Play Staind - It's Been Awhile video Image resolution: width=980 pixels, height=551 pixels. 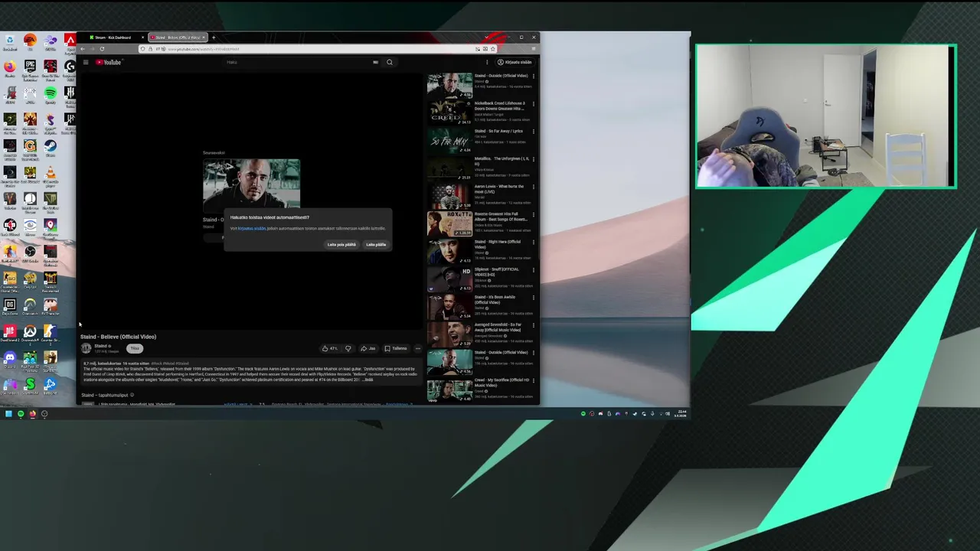point(449,306)
